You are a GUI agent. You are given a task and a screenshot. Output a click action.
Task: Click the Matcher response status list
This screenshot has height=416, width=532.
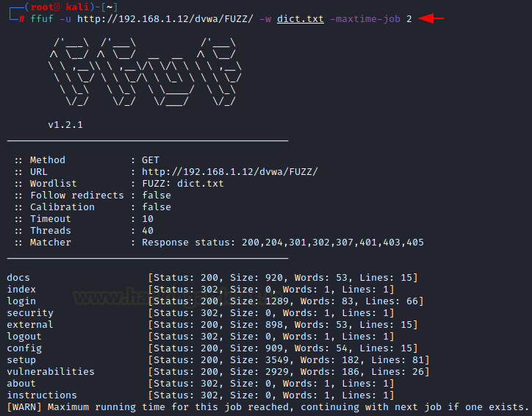click(x=282, y=243)
